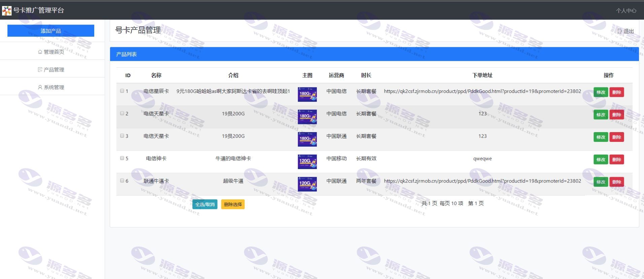Click 删除 for 电信星辰卡 row
This screenshot has height=279, width=644.
[616, 92]
